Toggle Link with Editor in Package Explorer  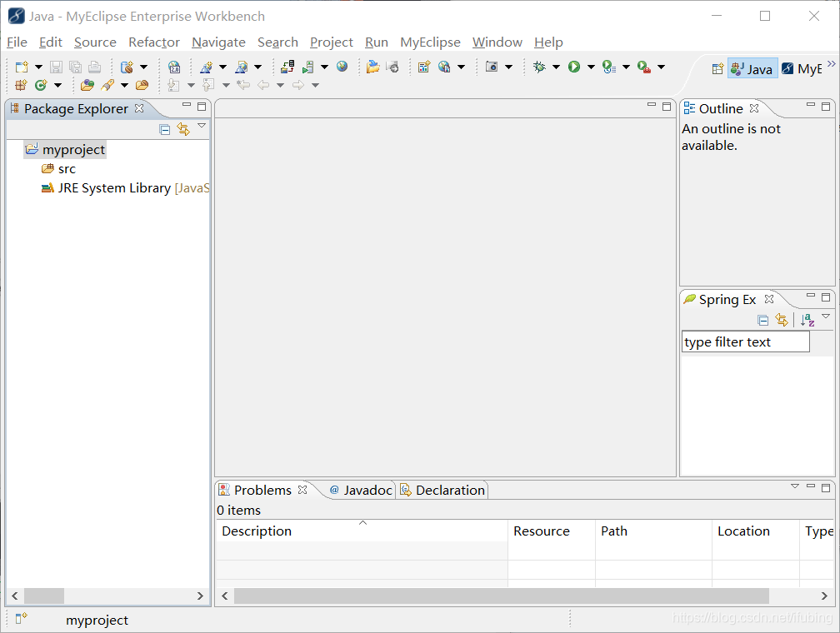pos(183,129)
